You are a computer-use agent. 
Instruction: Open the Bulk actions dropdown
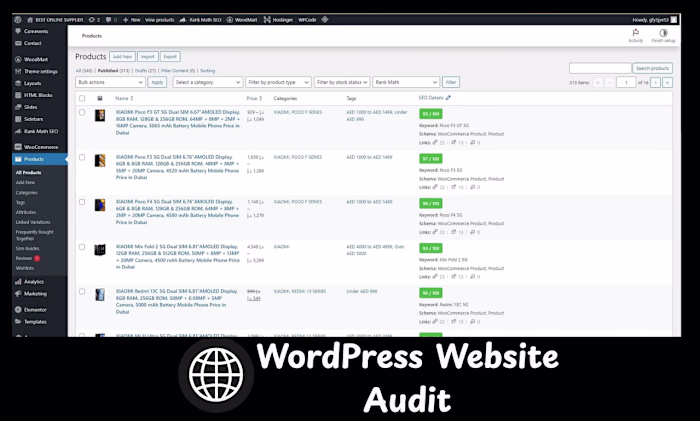(110, 82)
